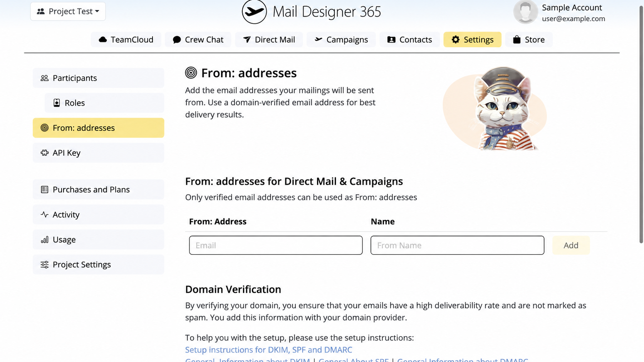Open the Project Test dropdown
Screen dimensions: 644x362
tap(68, 12)
